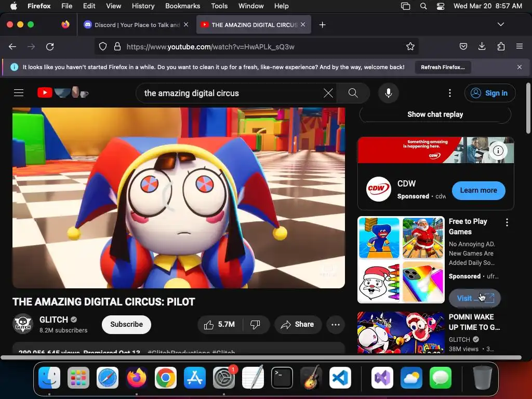Click the horizontal scrollbar at bottom
The width and height of the screenshot is (532, 399).
261,357
